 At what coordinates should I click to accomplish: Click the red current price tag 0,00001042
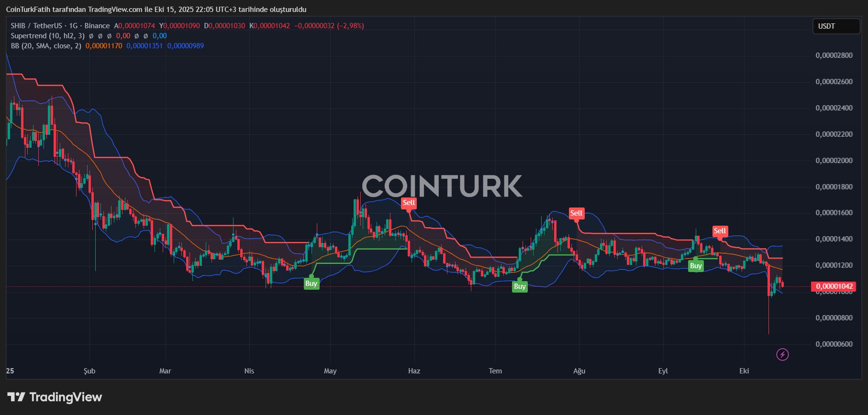click(x=833, y=286)
